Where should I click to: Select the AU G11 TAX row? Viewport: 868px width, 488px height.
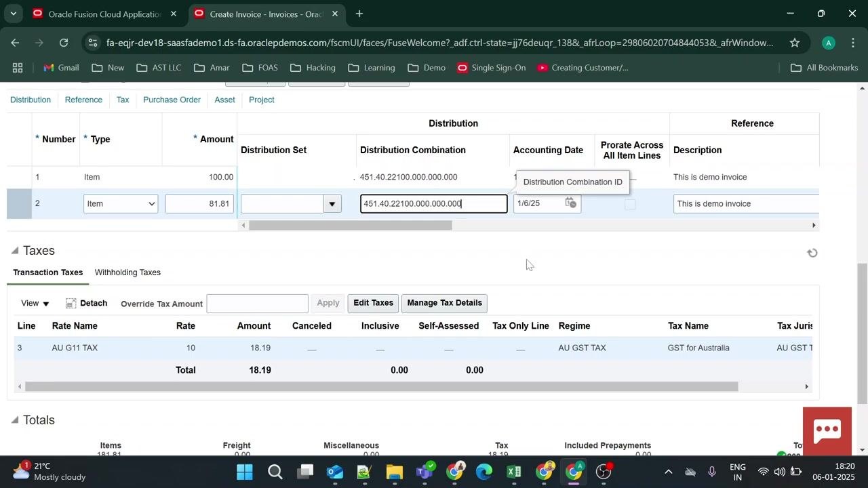pyautogui.click(x=412, y=348)
